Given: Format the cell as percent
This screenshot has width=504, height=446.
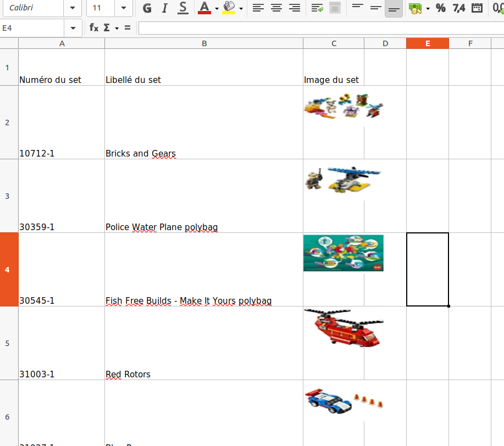Looking at the screenshot, I should (x=441, y=8).
